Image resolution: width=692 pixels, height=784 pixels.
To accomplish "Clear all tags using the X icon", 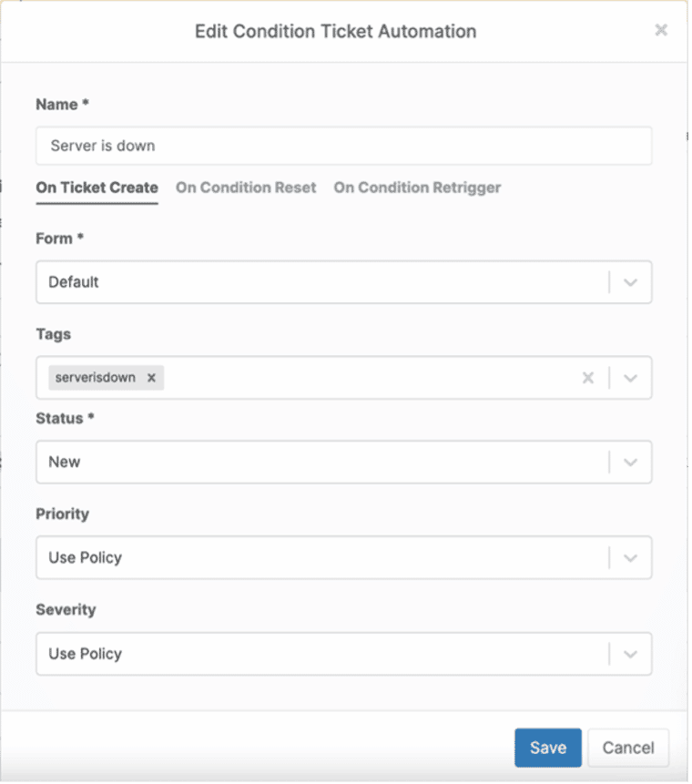I will [588, 377].
